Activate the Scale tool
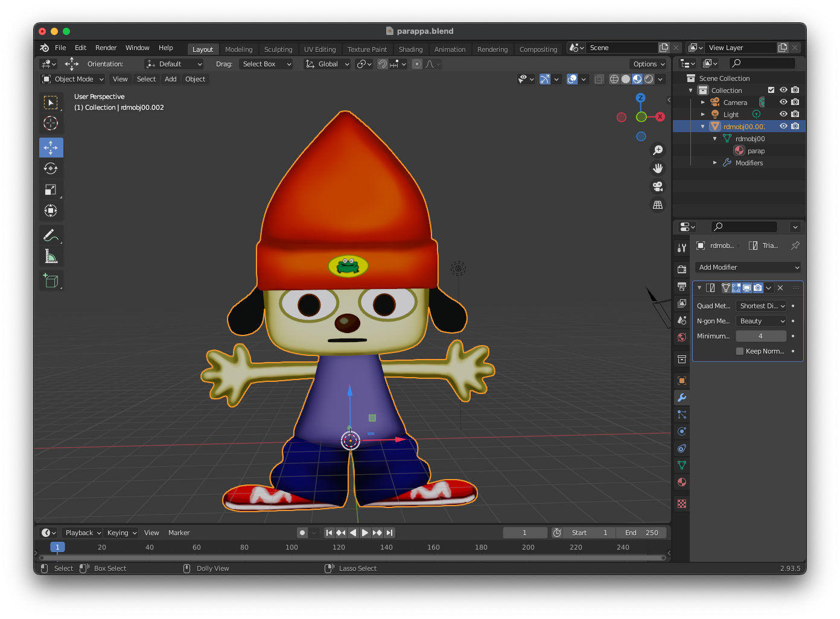Viewport: 840px width, 619px height. tap(51, 189)
